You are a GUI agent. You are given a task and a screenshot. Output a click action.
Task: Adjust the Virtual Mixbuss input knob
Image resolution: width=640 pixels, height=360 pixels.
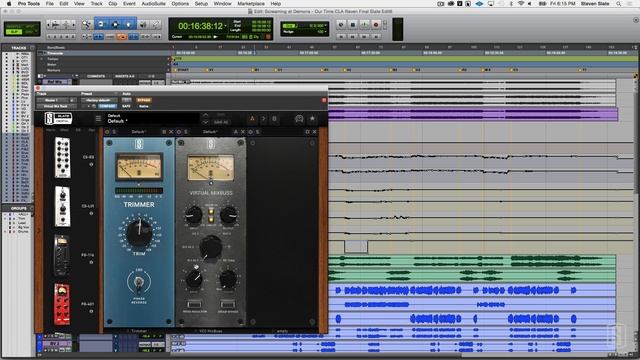tap(193, 214)
